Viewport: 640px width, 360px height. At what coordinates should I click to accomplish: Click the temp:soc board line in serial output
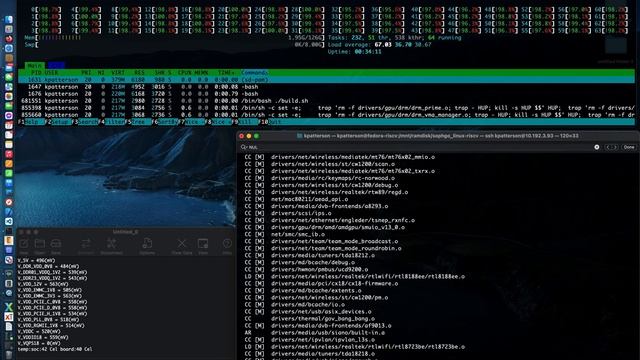55,349
